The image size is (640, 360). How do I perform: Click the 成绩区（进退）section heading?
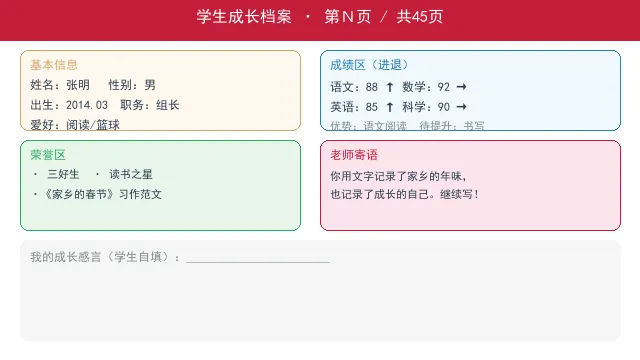tap(369, 64)
